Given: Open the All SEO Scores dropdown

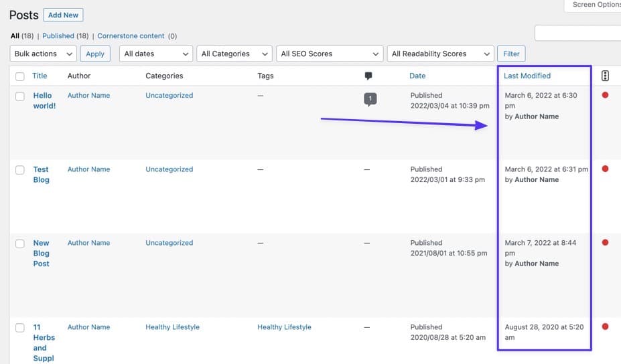Looking at the screenshot, I should coord(329,54).
